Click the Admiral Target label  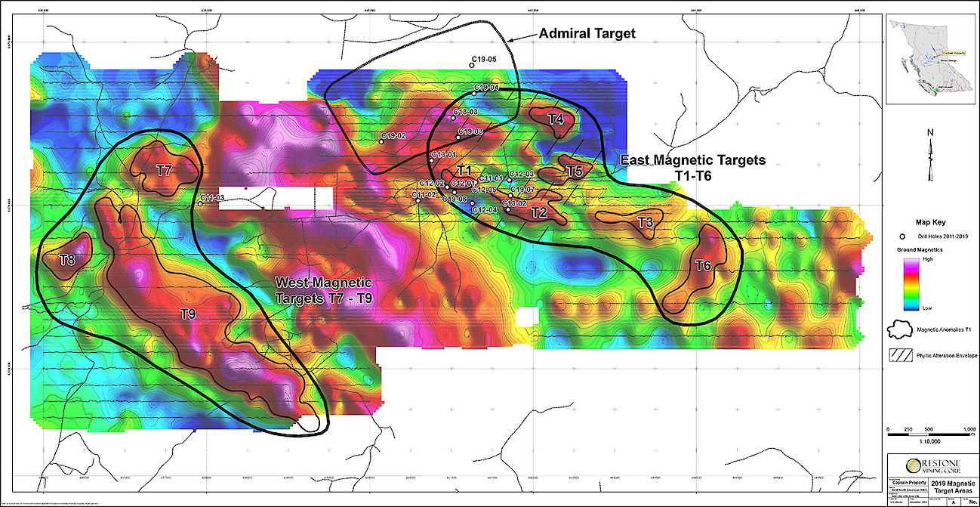(x=587, y=33)
